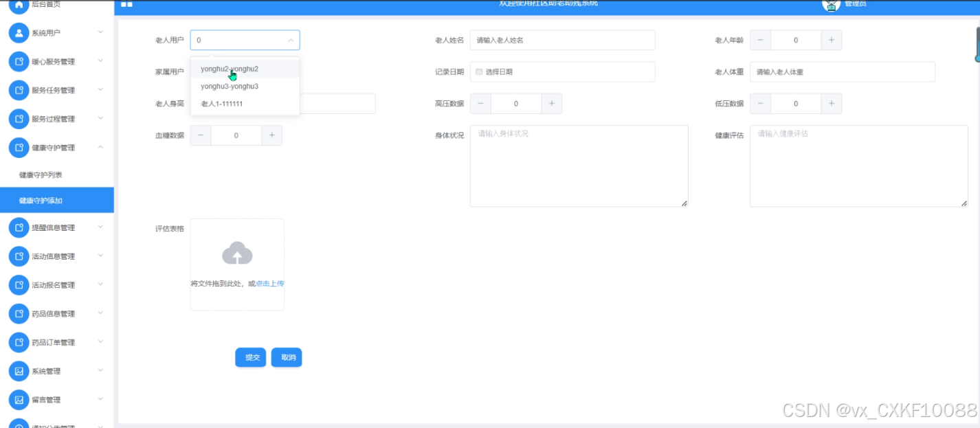Expand 系统用户 with its chevron

[x=100, y=32]
